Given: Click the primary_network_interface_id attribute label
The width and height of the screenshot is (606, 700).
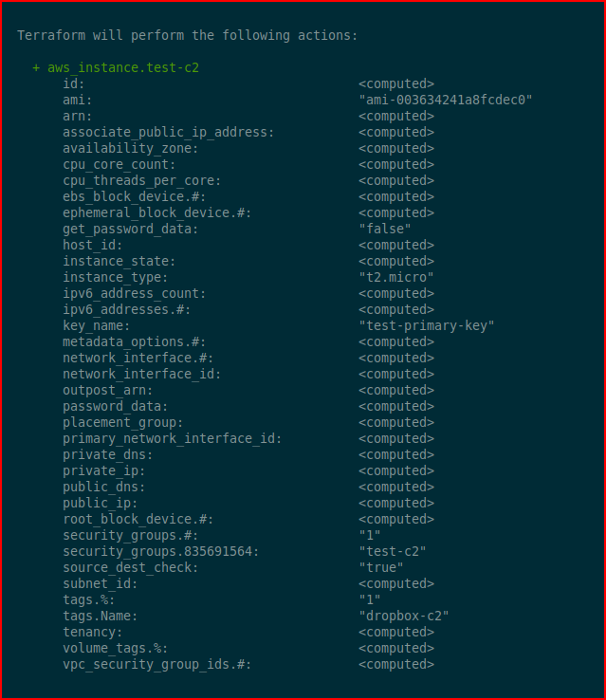Looking at the screenshot, I should (173, 439).
